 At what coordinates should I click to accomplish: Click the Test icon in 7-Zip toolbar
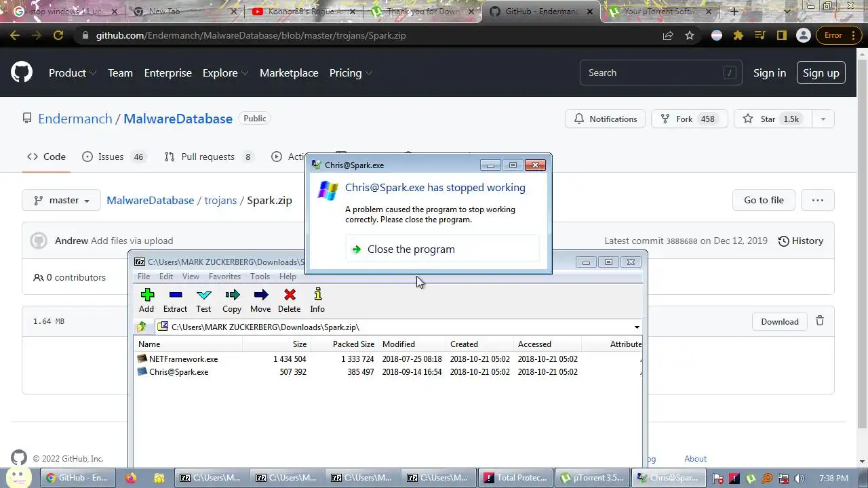[x=203, y=295]
